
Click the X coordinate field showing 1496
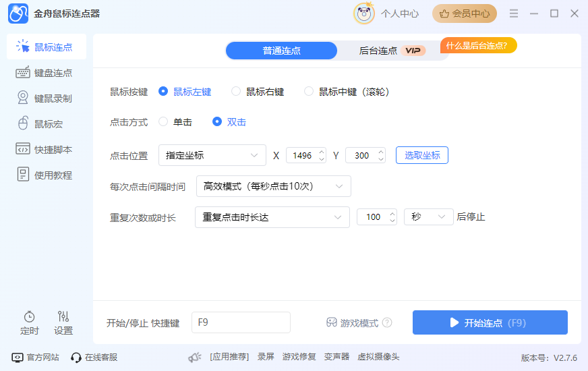302,155
